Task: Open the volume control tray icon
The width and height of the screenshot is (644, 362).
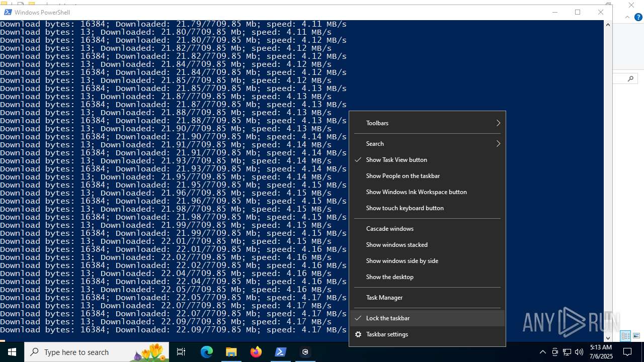Action: (579, 352)
